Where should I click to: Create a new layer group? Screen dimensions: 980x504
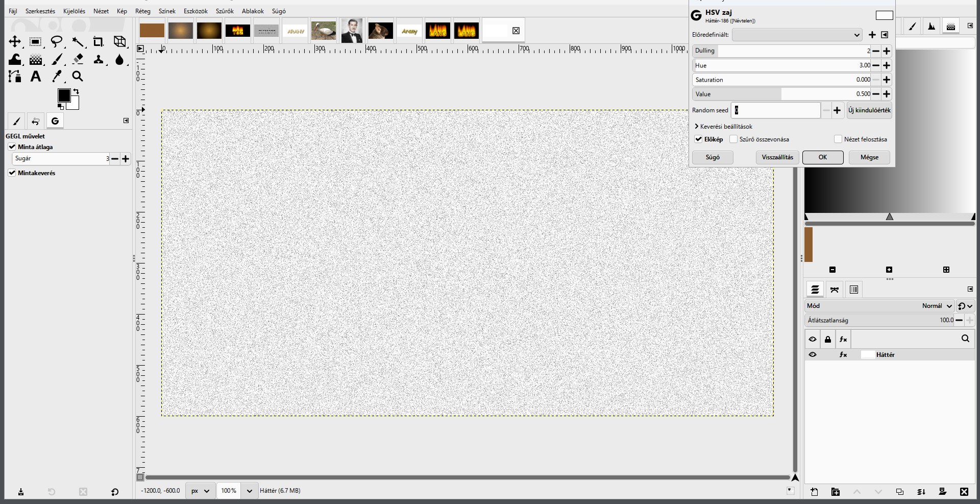836,492
